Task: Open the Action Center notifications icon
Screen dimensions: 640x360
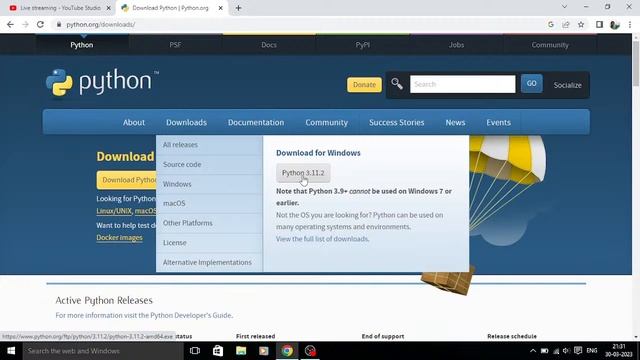Action: click(578, 351)
